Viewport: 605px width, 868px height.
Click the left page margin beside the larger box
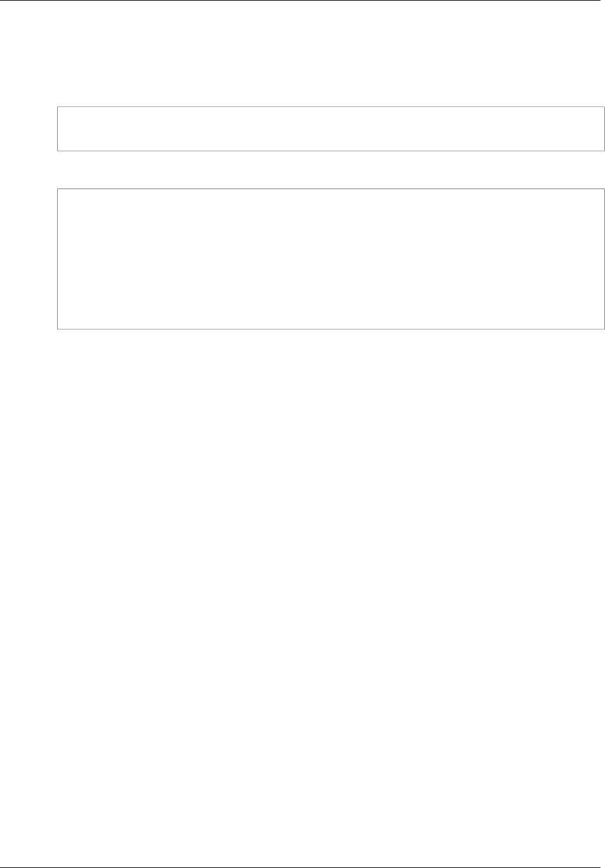[28, 259]
